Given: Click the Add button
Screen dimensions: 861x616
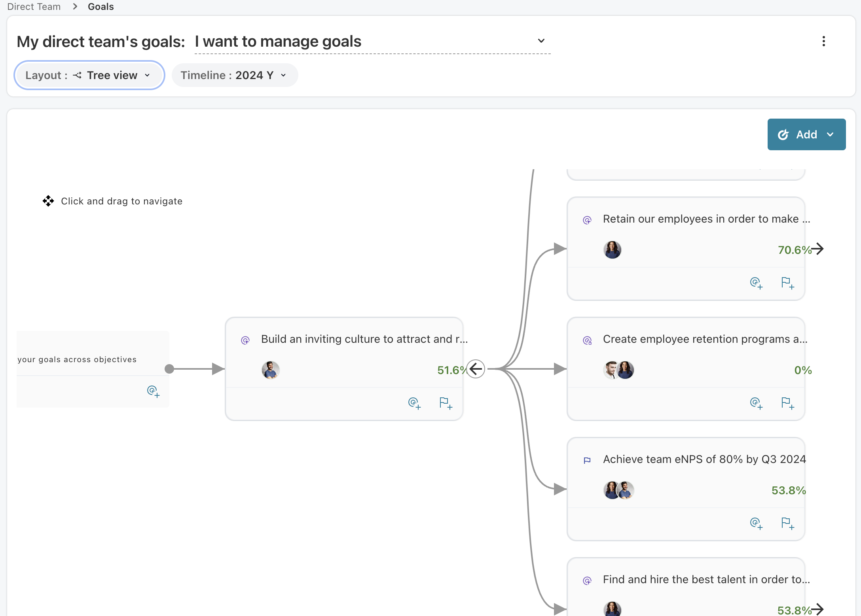Looking at the screenshot, I should point(806,134).
